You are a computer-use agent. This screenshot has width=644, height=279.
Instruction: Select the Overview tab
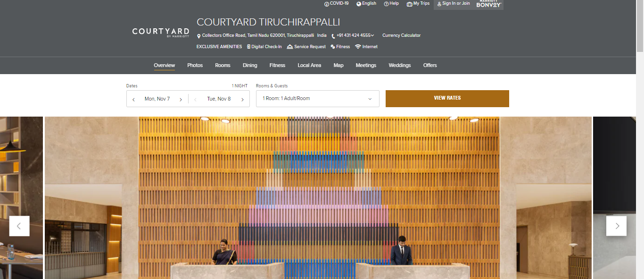point(164,65)
